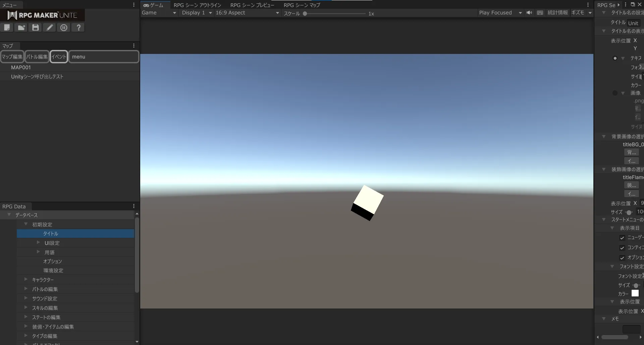This screenshot has height=345, width=644.
Task: Switch to the RPG シーン マップ tab
Action: coord(302,5)
